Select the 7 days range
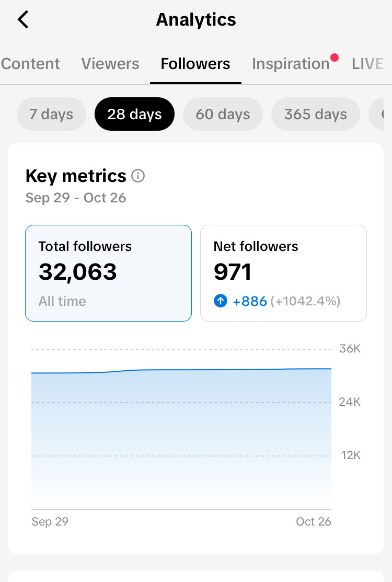Image resolution: width=392 pixels, height=582 pixels. (51, 114)
